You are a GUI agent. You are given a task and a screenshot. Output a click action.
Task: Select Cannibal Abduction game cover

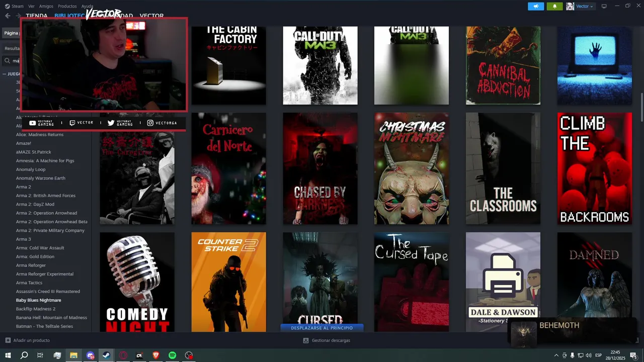click(503, 65)
